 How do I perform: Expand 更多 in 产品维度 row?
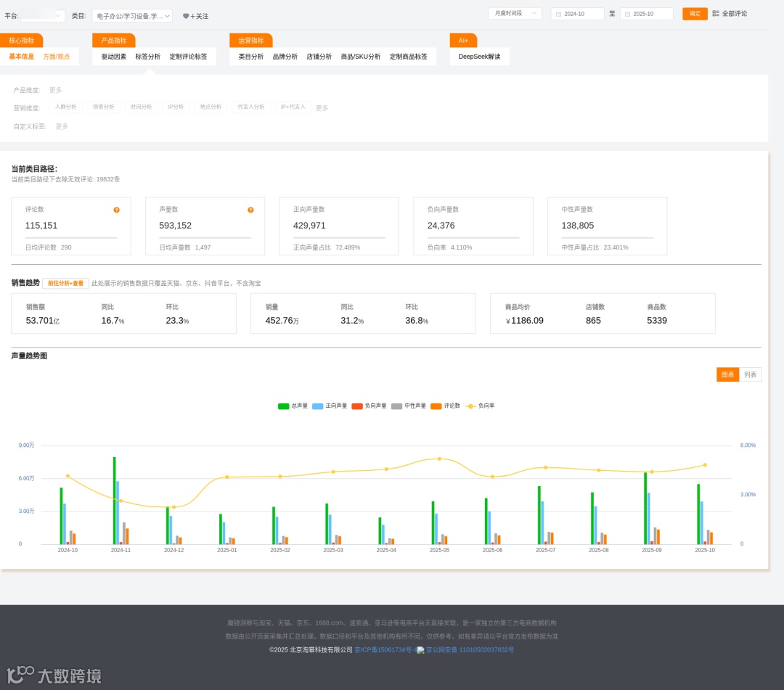click(55, 90)
